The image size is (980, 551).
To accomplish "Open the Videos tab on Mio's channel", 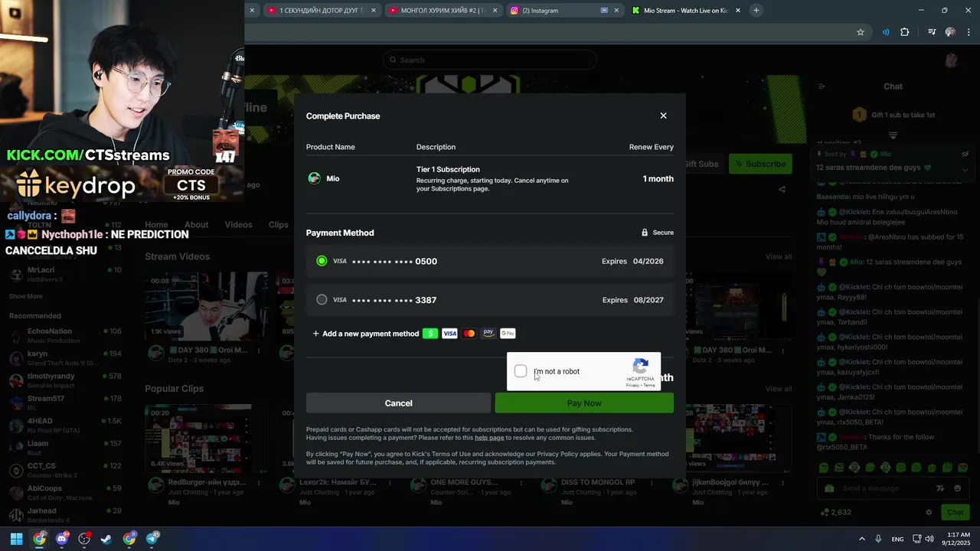I will (x=238, y=225).
